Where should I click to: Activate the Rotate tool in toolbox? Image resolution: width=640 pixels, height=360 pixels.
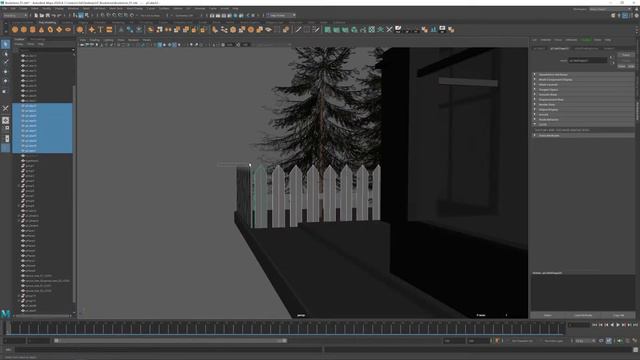5,81
